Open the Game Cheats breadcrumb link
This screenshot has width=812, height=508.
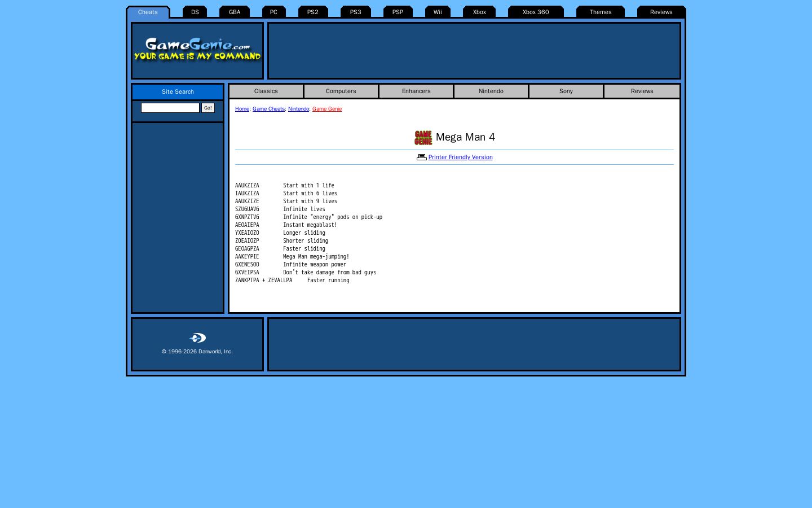(268, 109)
